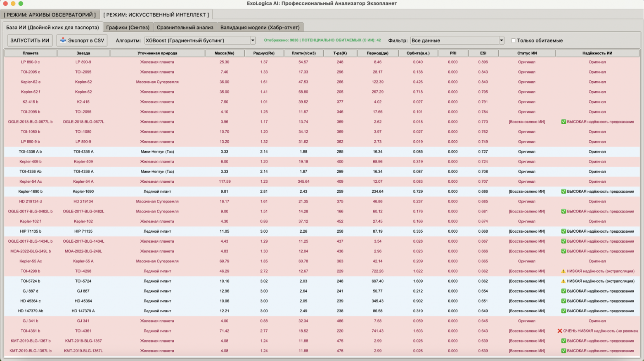Click the CSV export icon
Screen dimensions: 644x361
tap(63, 40)
